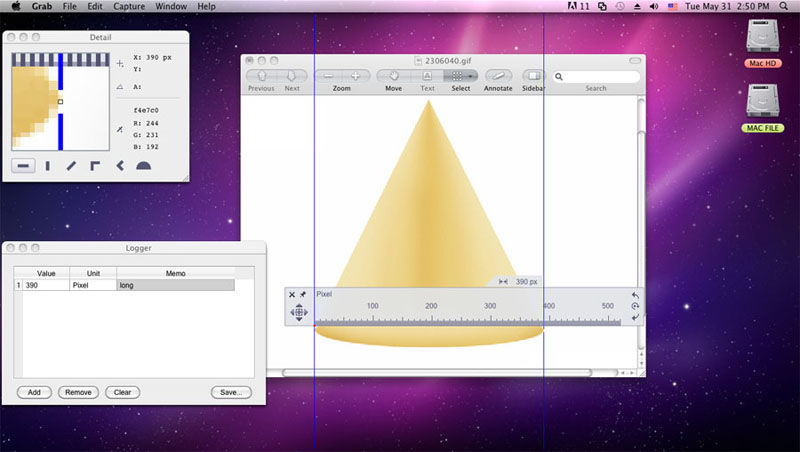Open the Select tool dropdown
The height and width of the screenshot is (452, 800).
click(x=460, y=76)
